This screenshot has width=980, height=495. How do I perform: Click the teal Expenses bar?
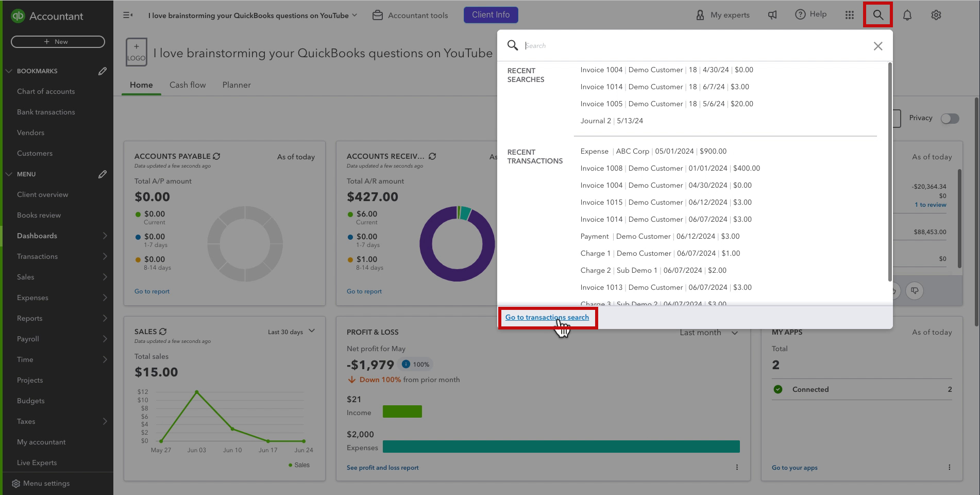click(x=561, y=447)
